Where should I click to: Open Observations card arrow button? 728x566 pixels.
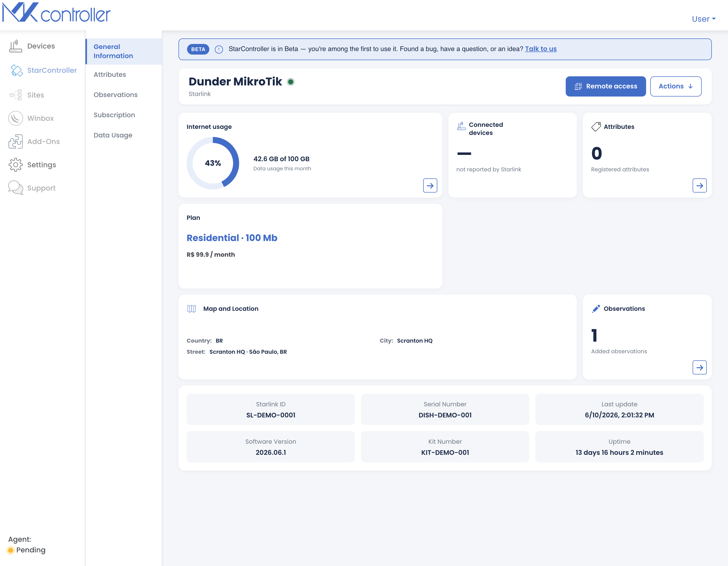pyautogui.click(x=699, y=367)
